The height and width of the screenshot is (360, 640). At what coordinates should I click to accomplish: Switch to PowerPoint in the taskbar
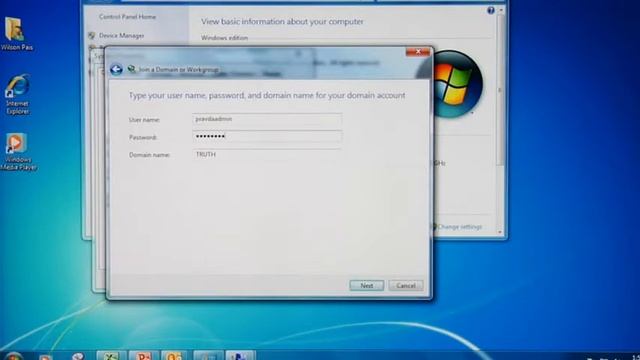(143, 355)
